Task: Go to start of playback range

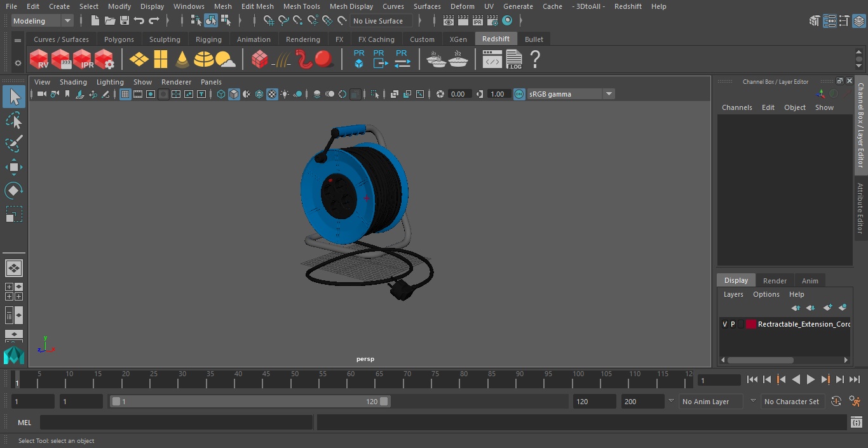Action: click(752, 379)
